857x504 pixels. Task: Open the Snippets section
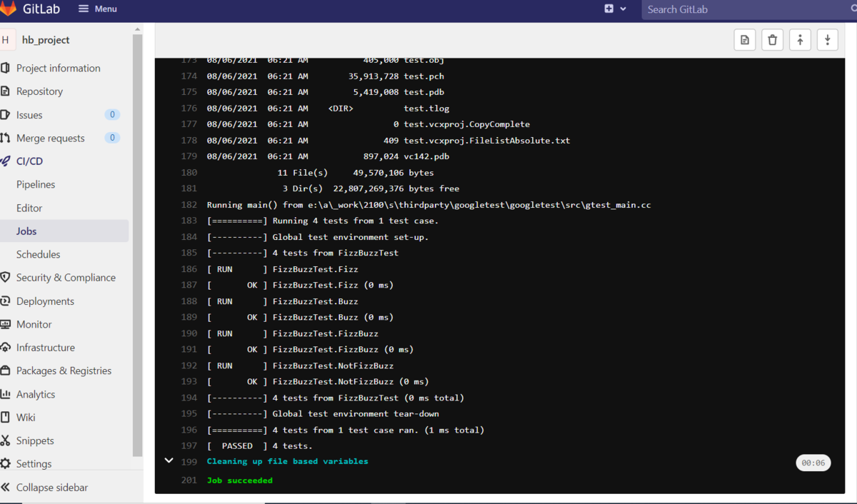(35, 440)
